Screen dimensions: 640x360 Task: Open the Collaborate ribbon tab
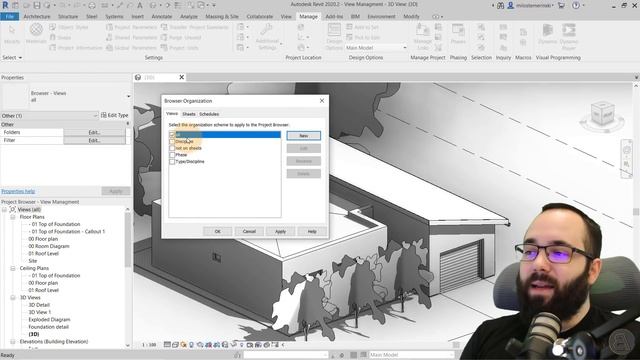tap(260, 16)
